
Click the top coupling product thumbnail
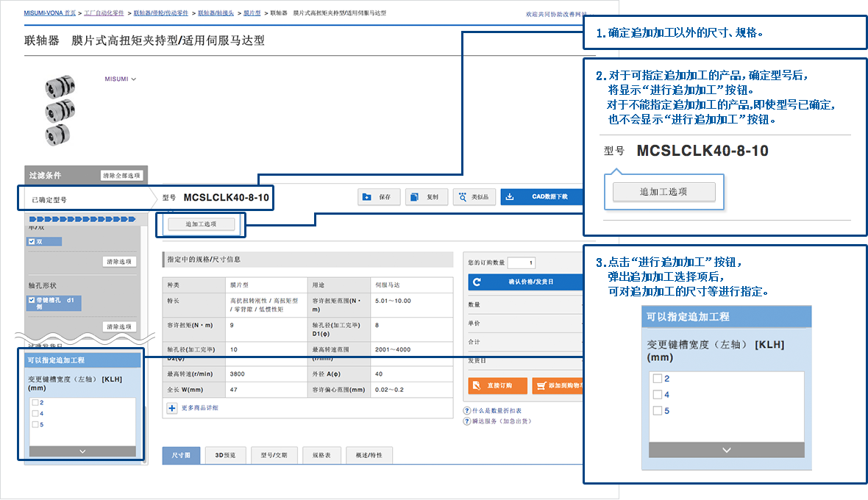pos(60,86)
